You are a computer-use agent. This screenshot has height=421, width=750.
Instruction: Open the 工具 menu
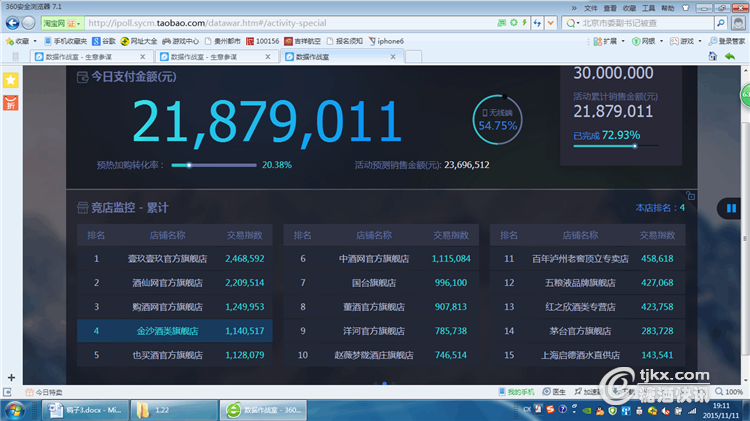pos(648,8)
